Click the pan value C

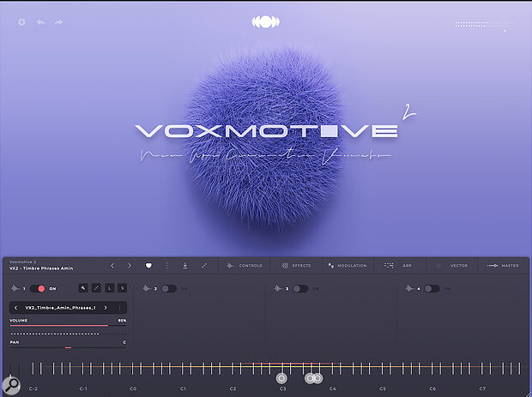coord(124,342)
